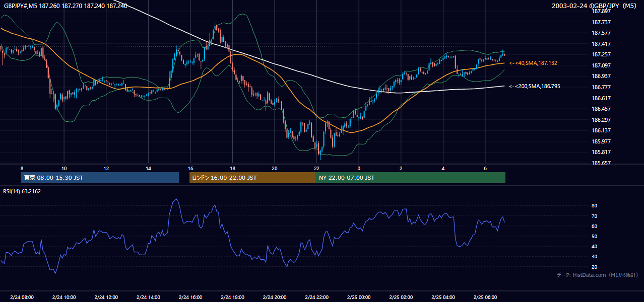The height and width of the screenshot is (302, 644).
Task: Click price level 187.897 on the axis
Action: 601,11
